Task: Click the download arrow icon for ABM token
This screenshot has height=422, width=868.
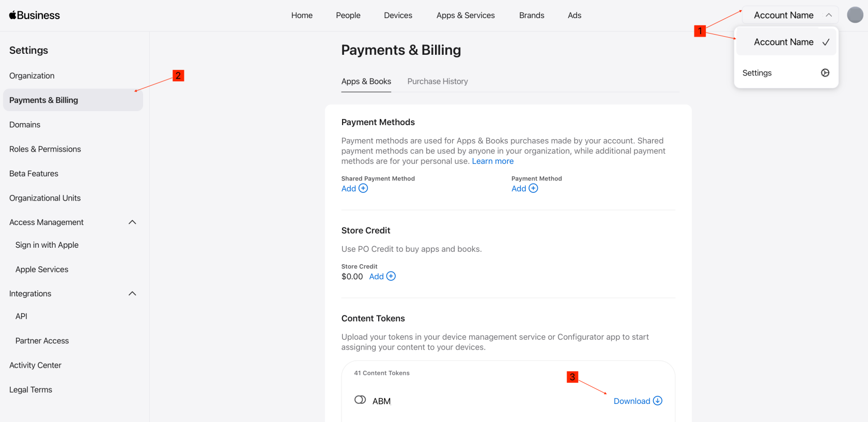Action: [x=658, y=401]
